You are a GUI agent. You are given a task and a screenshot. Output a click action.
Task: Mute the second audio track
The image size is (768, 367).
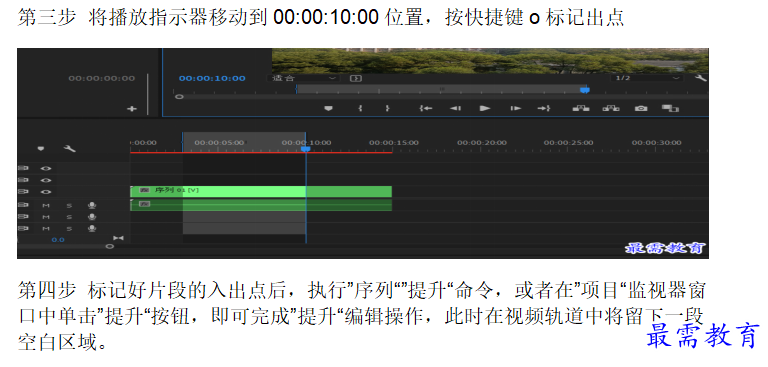click(x=46, y=217)
